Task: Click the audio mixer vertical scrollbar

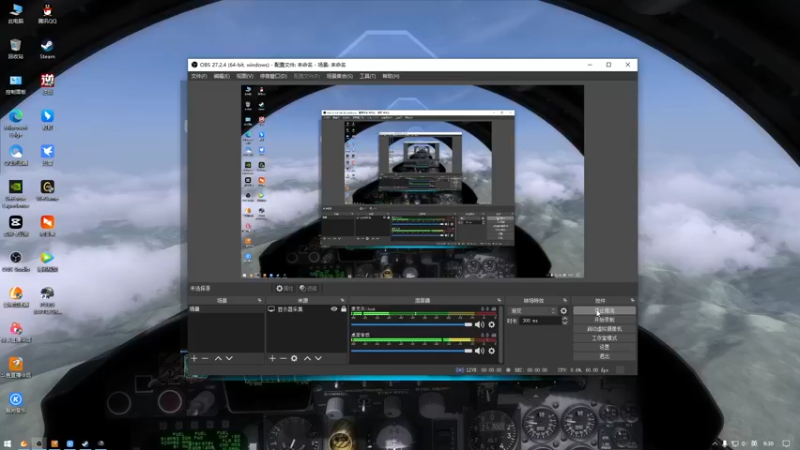Action: (501, 334)
